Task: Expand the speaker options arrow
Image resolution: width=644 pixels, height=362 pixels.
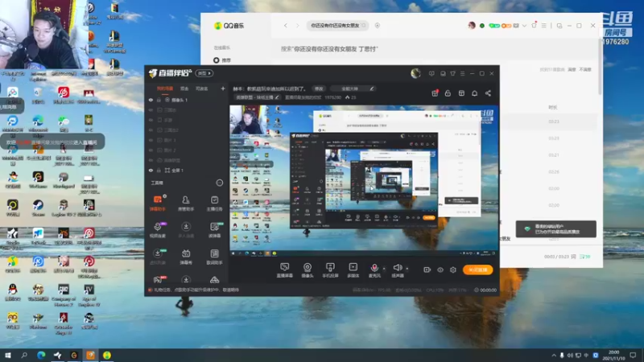Action: click(407, 269)
